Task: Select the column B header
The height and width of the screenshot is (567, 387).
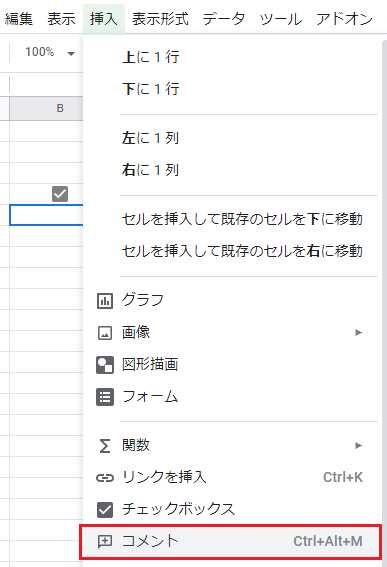Action: tap(46, 108)
